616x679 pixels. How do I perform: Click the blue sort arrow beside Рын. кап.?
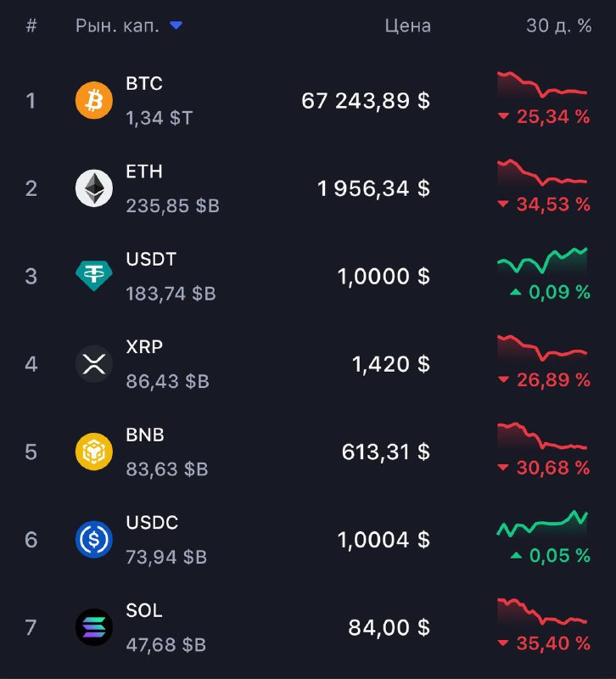click(176, 25)
